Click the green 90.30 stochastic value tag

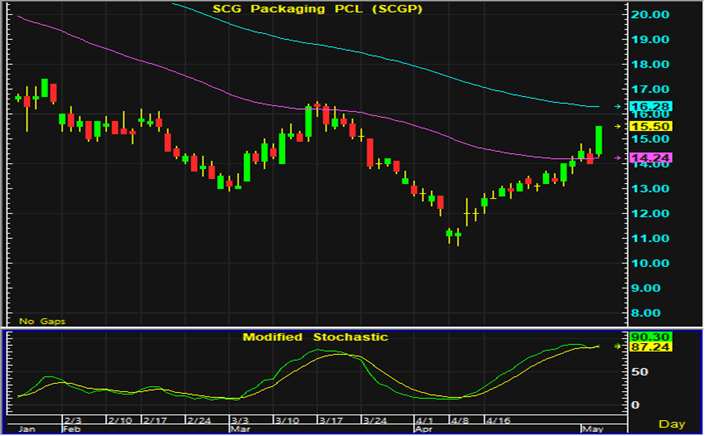point(650,337)
